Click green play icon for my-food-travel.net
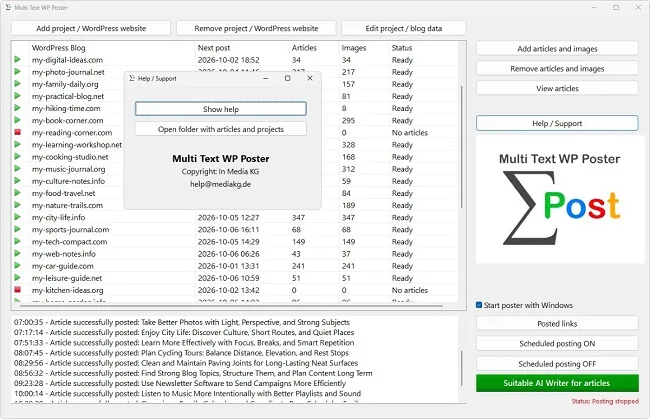650x419 pixels. (17, 193)
